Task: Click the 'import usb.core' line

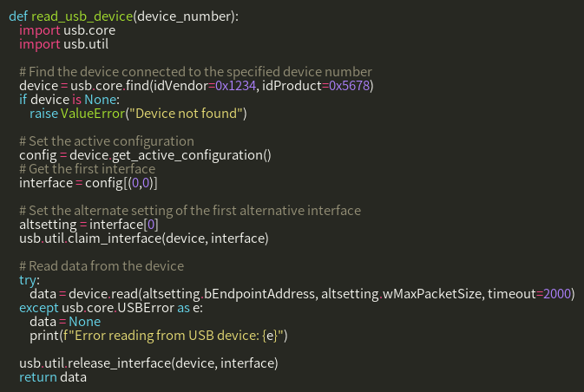Action: click(x=68, y=30)
